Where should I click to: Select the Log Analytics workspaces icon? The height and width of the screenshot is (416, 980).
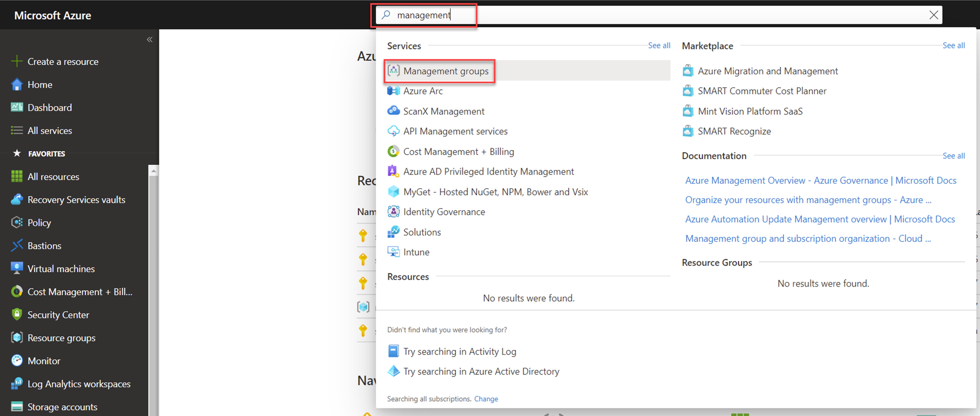[17, 384]
